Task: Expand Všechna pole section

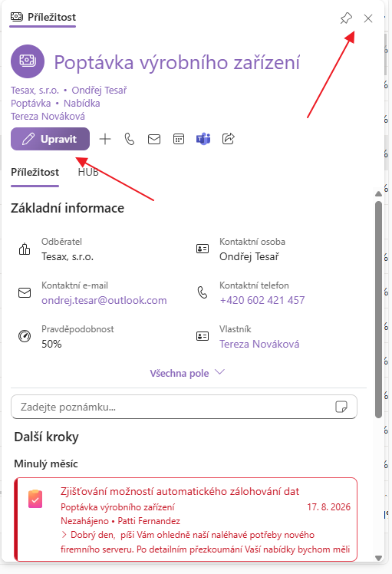Action: coord(187,373)
